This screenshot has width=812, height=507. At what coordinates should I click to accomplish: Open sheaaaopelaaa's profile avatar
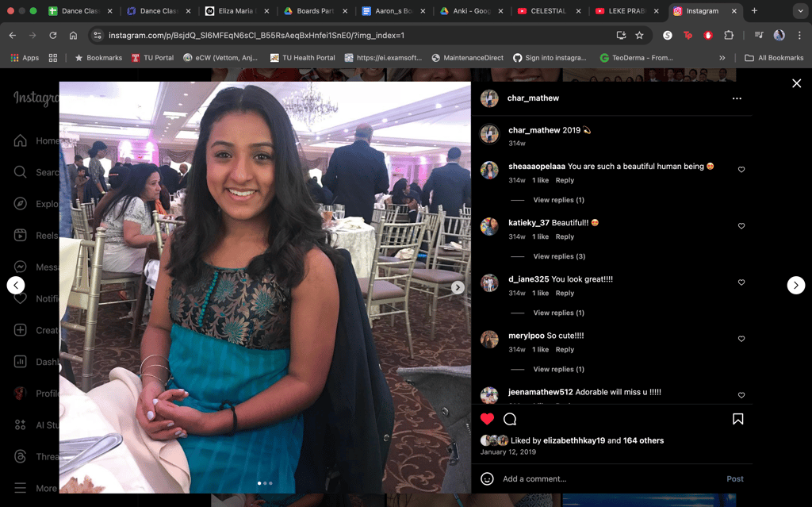coord(489,170)
